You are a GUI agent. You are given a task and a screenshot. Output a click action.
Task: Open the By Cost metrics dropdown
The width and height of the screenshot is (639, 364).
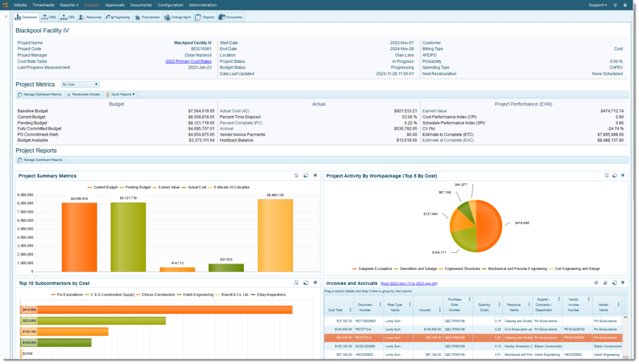(x=80, y=84)
